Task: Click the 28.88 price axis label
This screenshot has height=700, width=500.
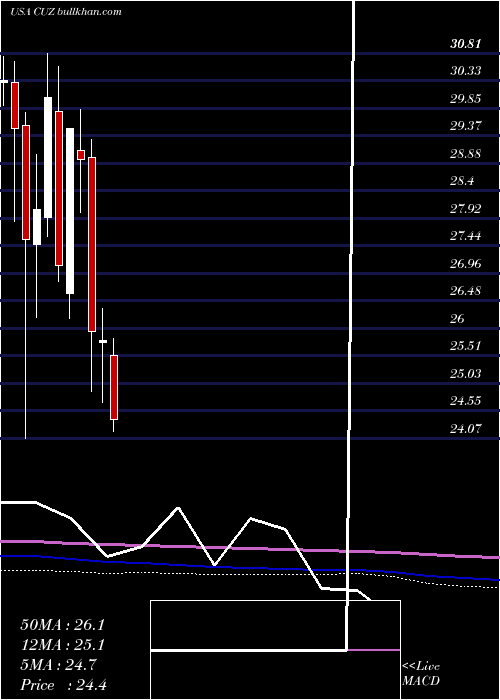Action: [466, 154]
